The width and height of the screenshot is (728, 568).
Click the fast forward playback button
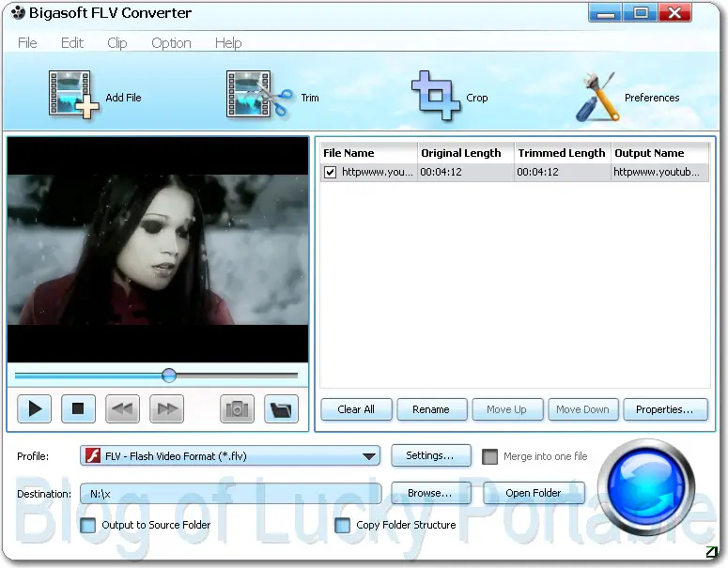click(x=166, y=408)
